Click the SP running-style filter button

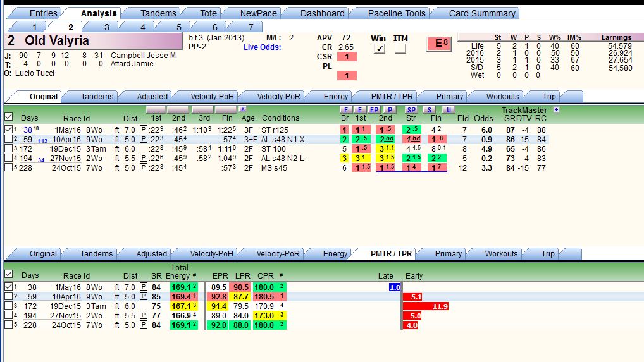click(x=411, y=109)
